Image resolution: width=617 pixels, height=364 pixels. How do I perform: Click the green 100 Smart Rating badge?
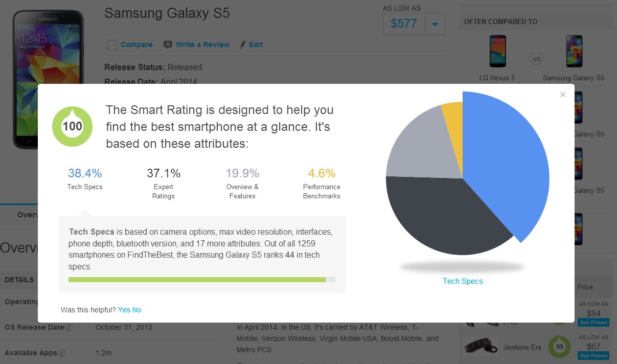tap(73, 126)
